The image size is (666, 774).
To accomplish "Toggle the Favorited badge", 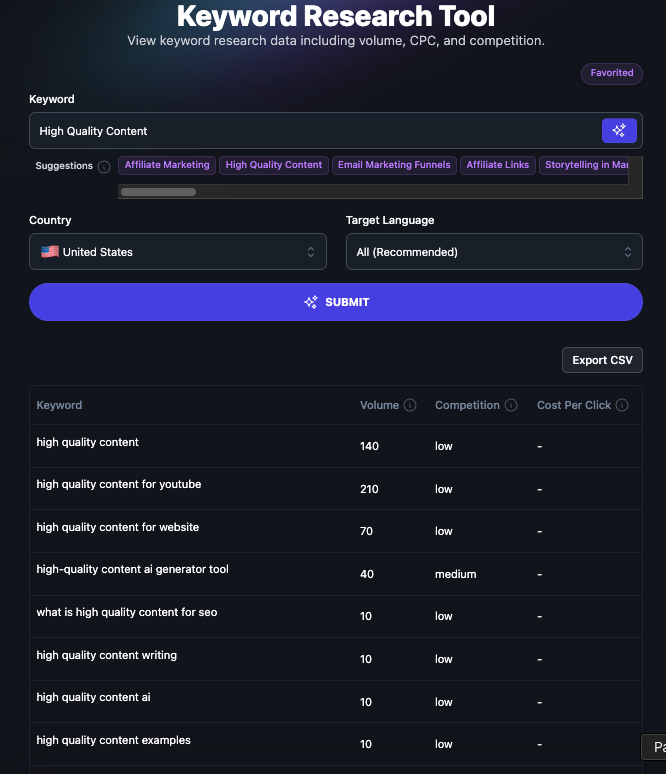I will tap(612, 73).
